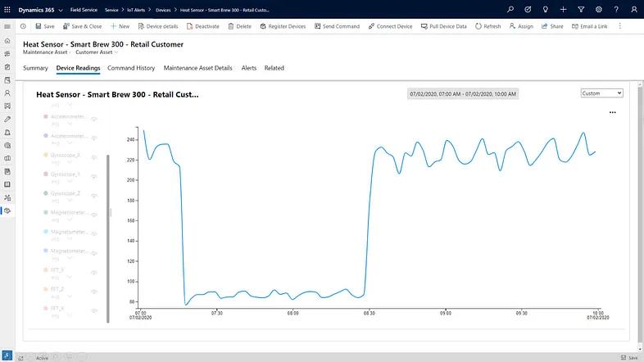Click the person icon in left sidebar

[7, 93]
